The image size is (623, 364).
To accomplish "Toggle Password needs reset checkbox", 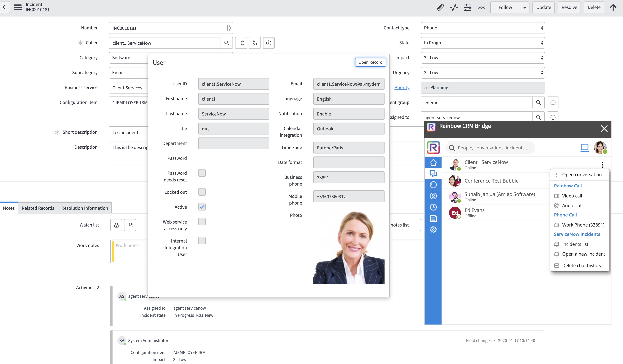I will pyautogui.click(x=202, y=173).
